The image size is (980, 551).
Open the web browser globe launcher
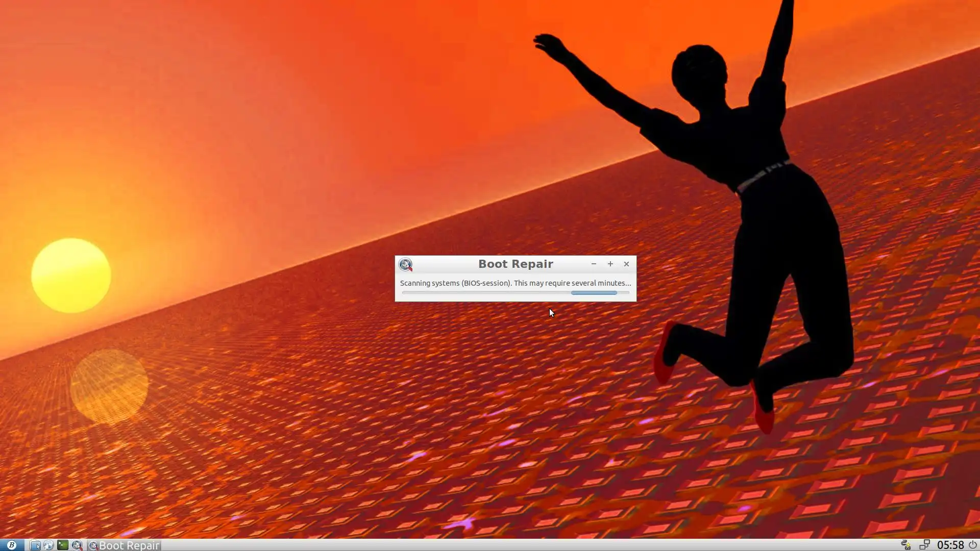coord(48,545)
